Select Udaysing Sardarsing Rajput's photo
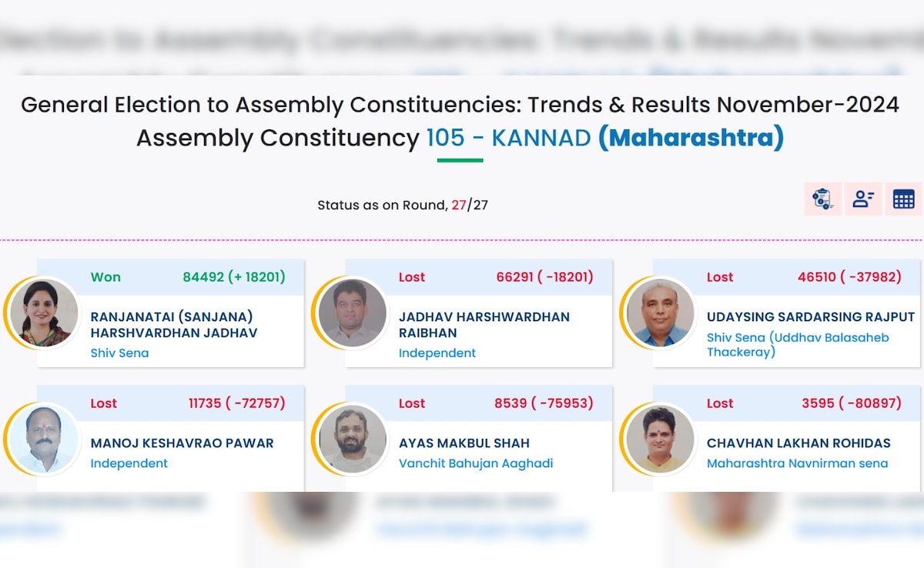Image resolution: width=924 pixels, height=568 pixels. coord(660,312)
